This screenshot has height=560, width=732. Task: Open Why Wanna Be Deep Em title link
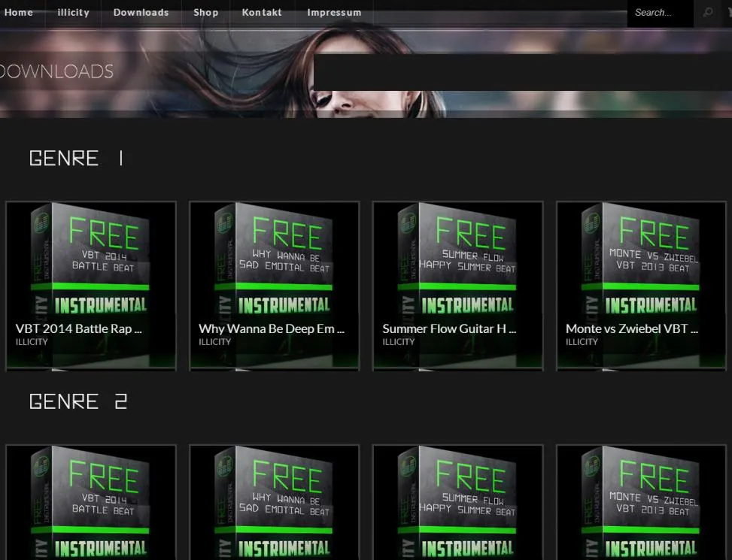pos(272,328)
